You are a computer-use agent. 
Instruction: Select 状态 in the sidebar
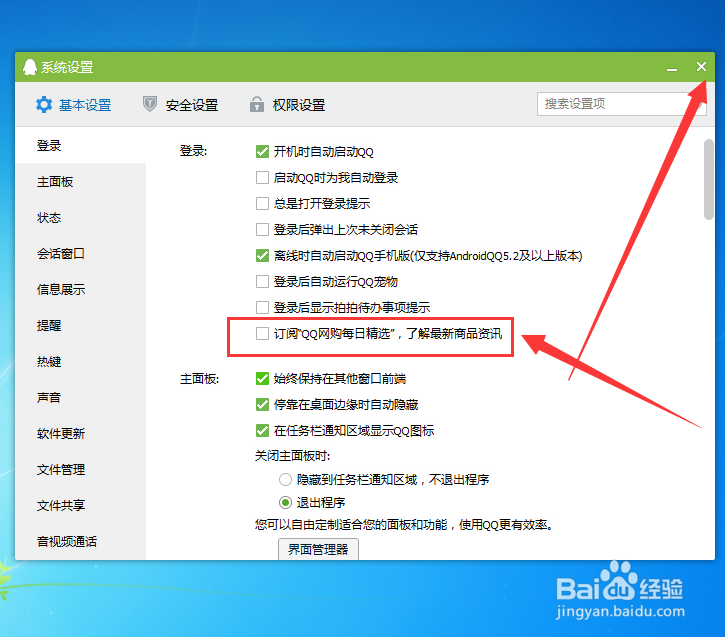pos(80,218)
